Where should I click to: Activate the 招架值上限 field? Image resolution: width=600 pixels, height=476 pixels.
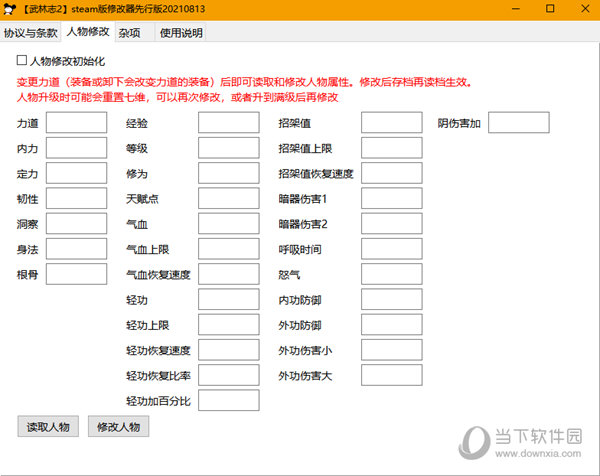392,148
